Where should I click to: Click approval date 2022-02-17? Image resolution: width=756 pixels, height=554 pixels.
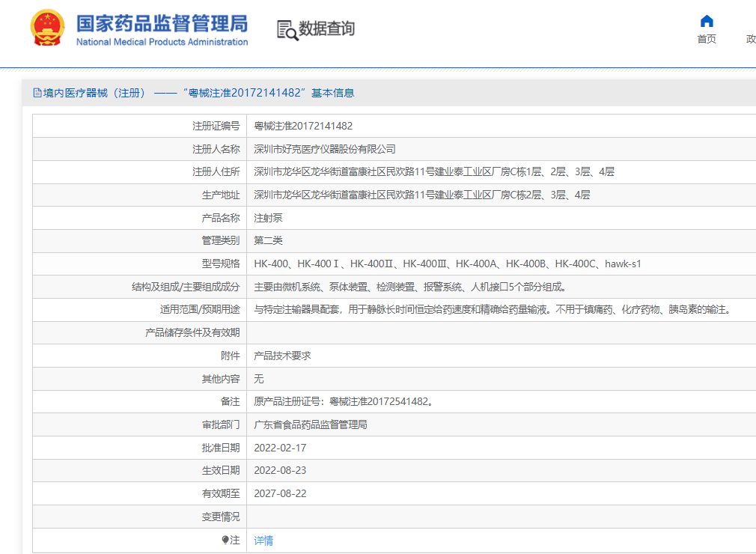[280, 448]
